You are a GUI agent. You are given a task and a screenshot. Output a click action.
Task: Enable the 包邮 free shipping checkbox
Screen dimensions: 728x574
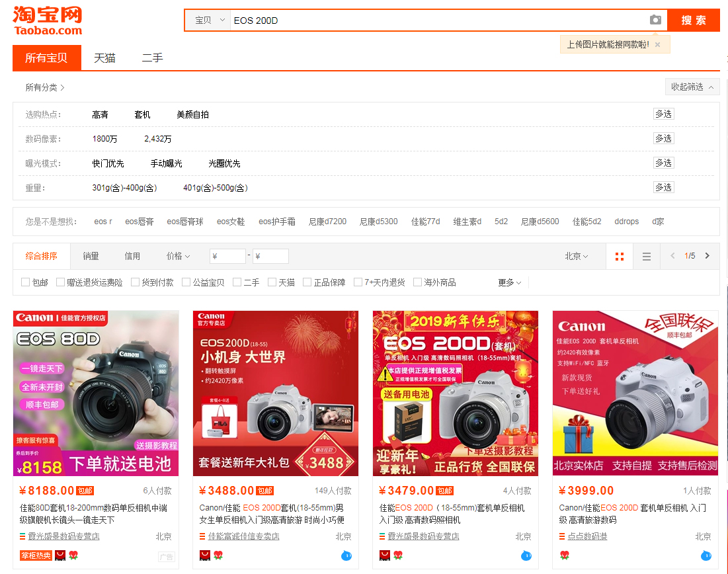26,282
